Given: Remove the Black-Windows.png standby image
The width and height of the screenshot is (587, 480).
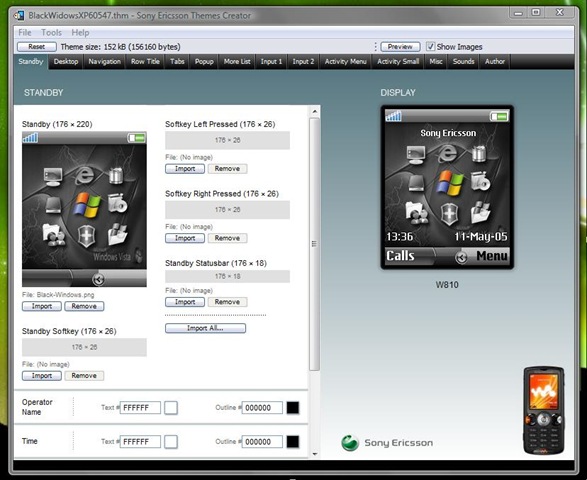Looking at the screenshot, I should (84, 306).
